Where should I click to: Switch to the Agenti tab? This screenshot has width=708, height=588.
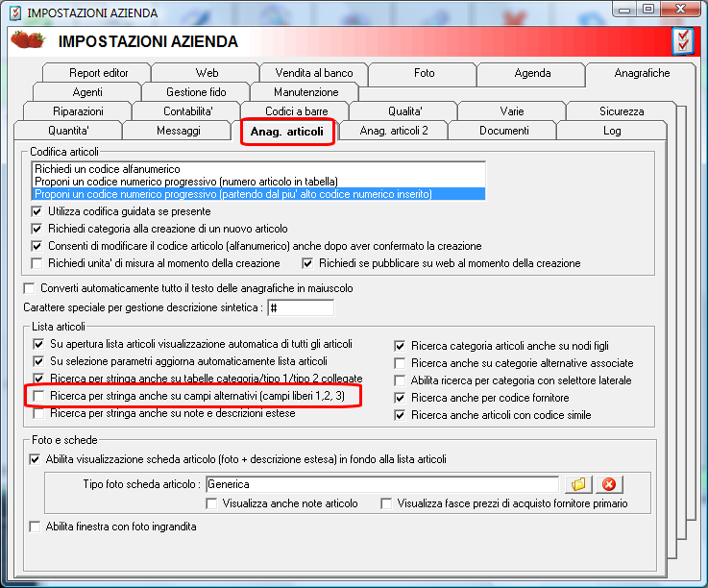point(87,92)
